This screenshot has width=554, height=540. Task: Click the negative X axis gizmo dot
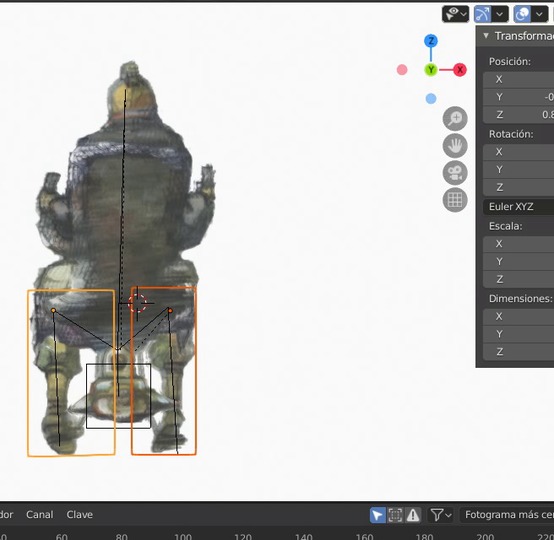coord(402,70)
